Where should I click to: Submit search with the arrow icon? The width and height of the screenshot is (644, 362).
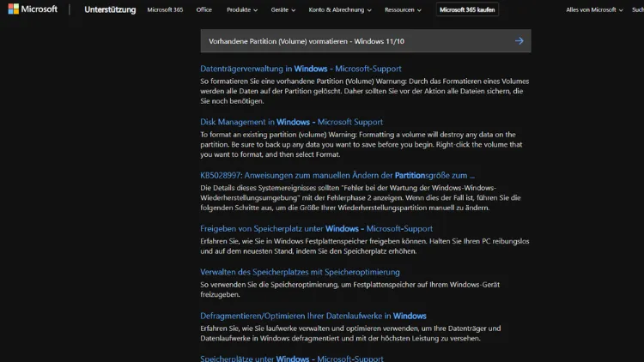[519, 41]
